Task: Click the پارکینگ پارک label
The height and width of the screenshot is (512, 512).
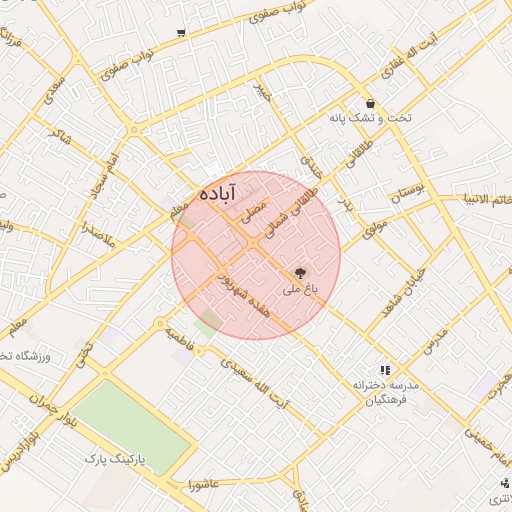Action: coord(115,460)
